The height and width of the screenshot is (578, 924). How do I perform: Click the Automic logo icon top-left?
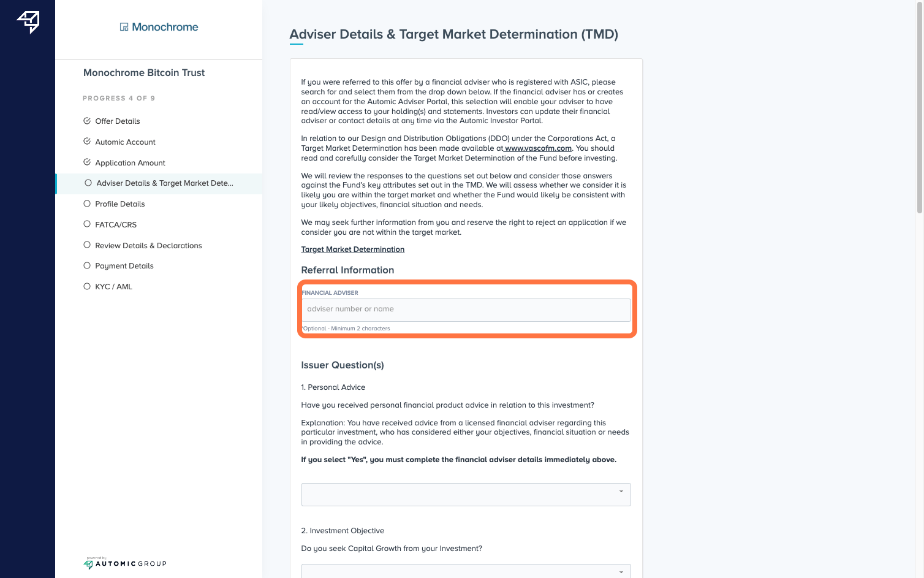28,21
